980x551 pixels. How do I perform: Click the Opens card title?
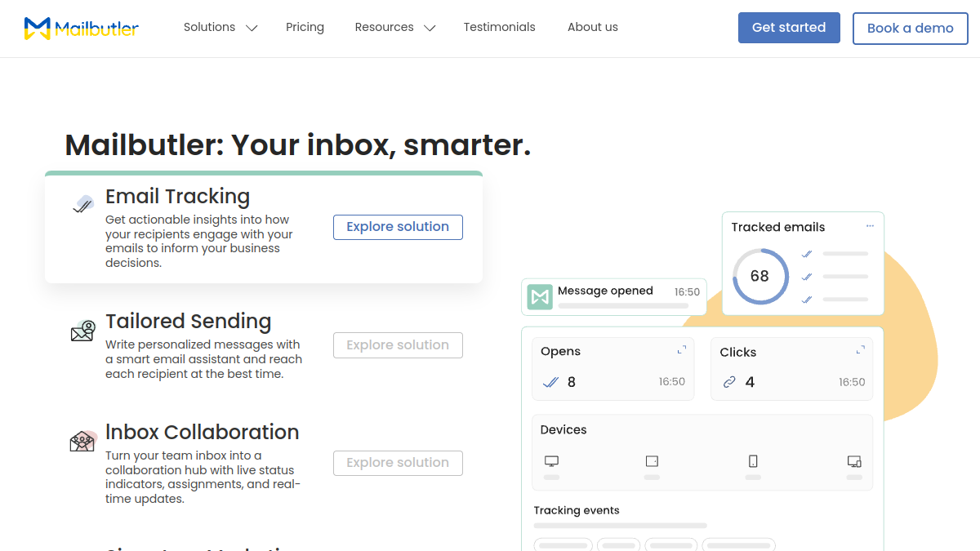point(560,352)
